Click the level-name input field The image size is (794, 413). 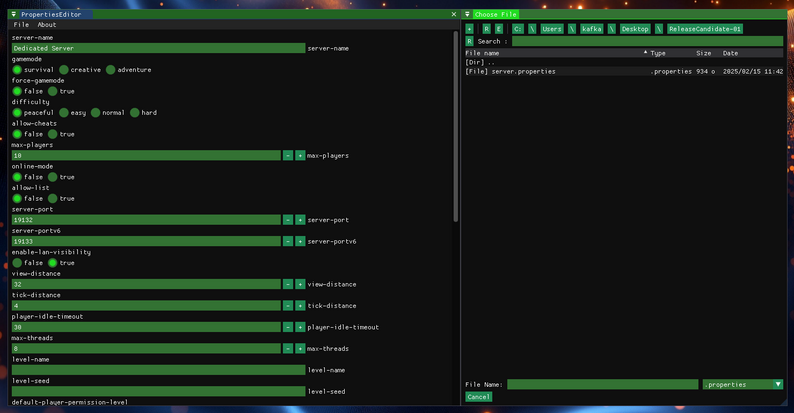pos(158,370)
